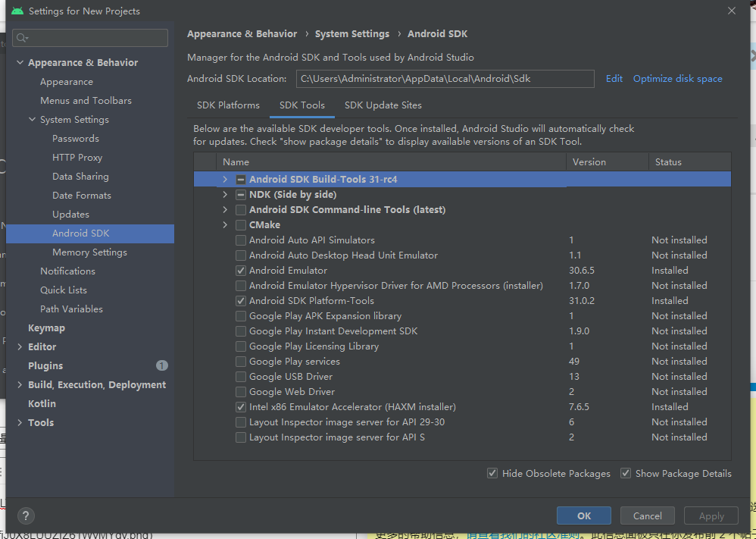Click version 30.6.5 of Android Emulator
The width and height of the screenshot is (756, 539).
[x=582, y=271]
